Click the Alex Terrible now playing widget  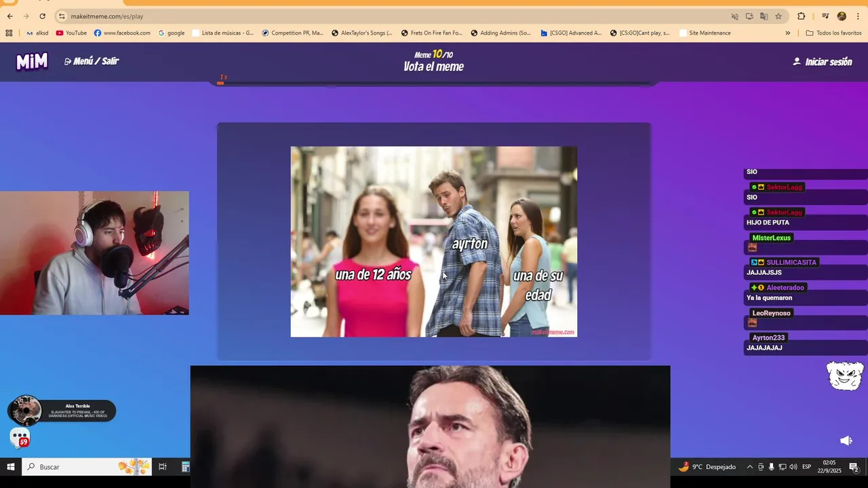pos(62,411)
